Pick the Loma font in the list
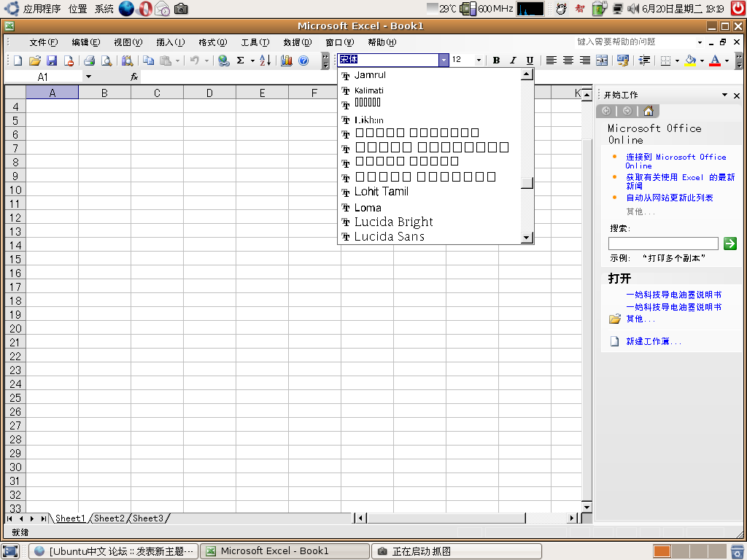Viewport: 747px width, 560px height. coord(368,208)
